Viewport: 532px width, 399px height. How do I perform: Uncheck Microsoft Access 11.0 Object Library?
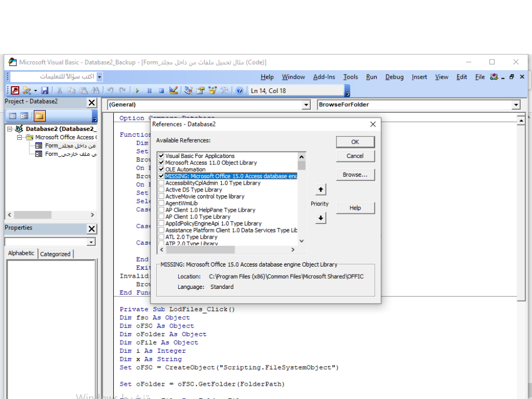(x=162, y=163)
